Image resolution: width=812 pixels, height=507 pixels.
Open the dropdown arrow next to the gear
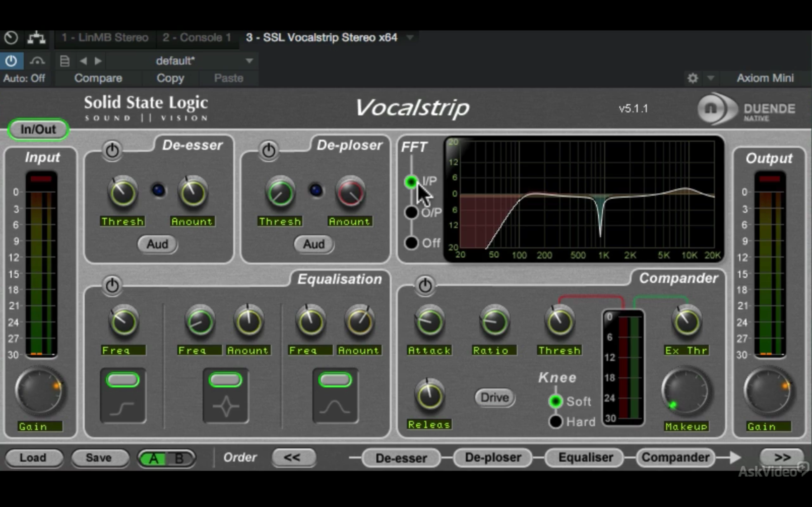[711, 78]
